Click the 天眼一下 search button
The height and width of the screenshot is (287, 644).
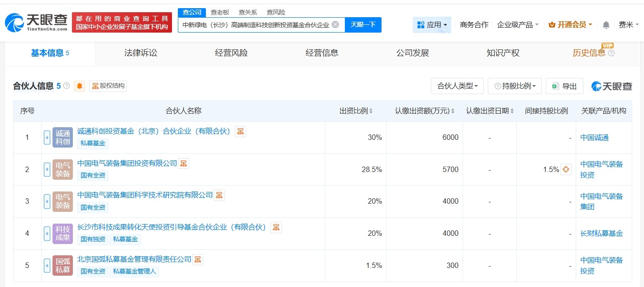[x=363, y=24]
